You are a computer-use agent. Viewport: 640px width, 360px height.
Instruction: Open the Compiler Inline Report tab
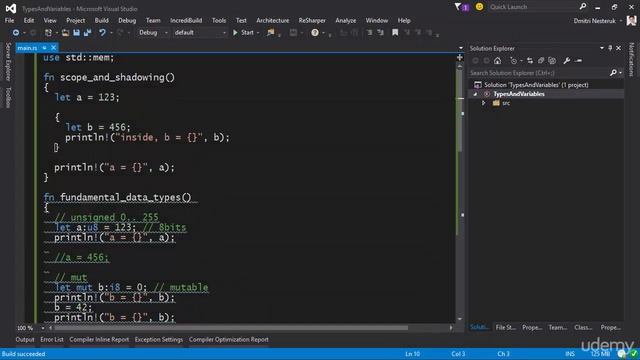(x=99, y=340)
